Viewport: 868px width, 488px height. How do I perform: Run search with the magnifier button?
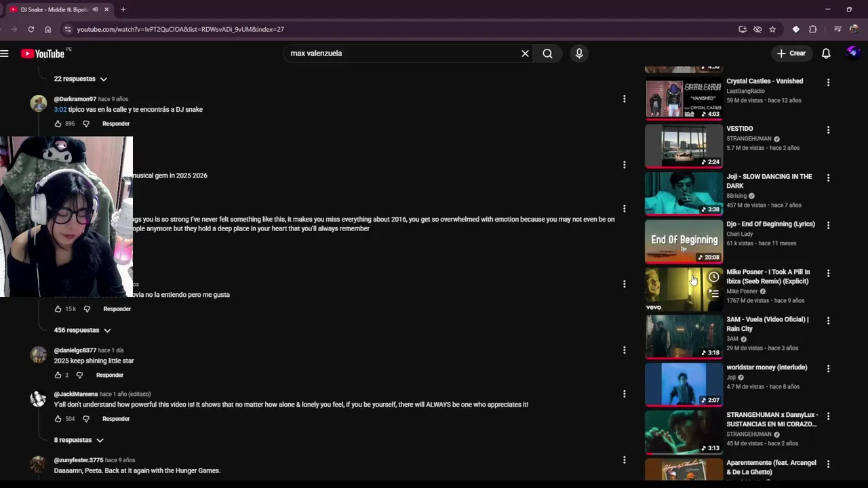click(x=548, y=54)
